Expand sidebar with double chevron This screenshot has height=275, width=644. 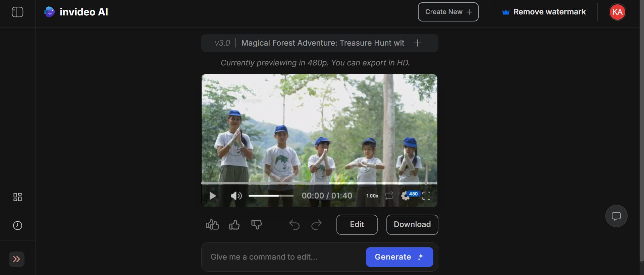point(16,259)
